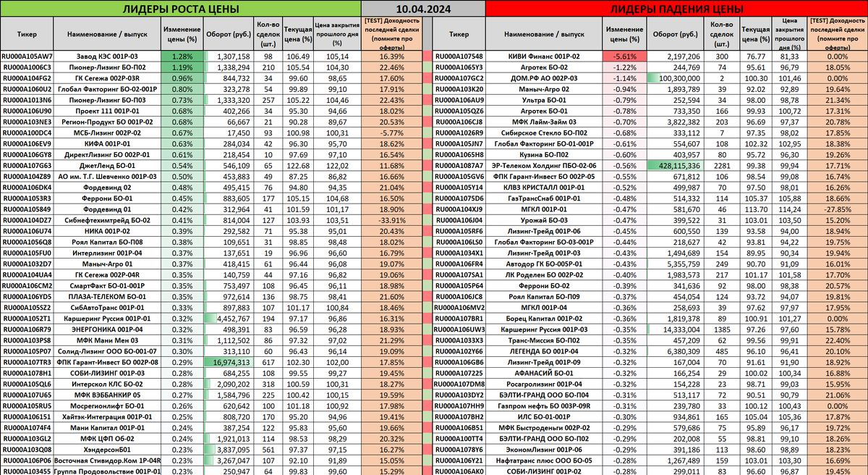This screenshot has width=868, height=475.
Task: Click 'КИВИ Финанс 001Р-02' name cell
Action: [545, 56]
